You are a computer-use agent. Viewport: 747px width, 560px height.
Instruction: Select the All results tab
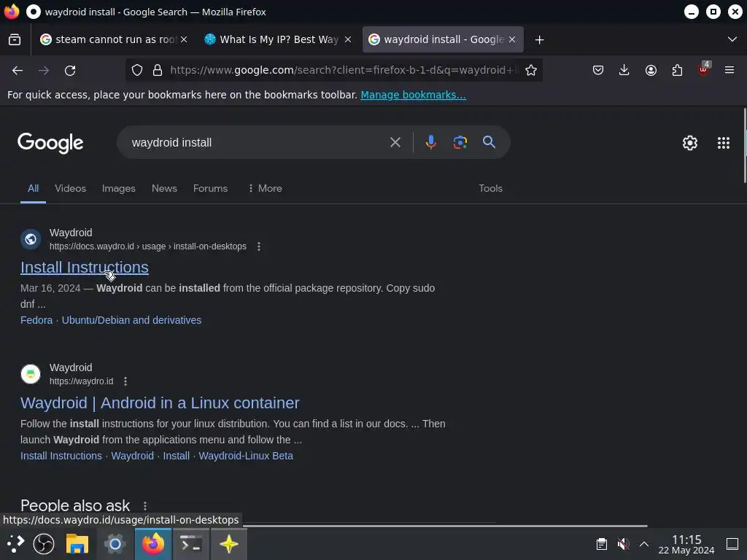[33, 189]
